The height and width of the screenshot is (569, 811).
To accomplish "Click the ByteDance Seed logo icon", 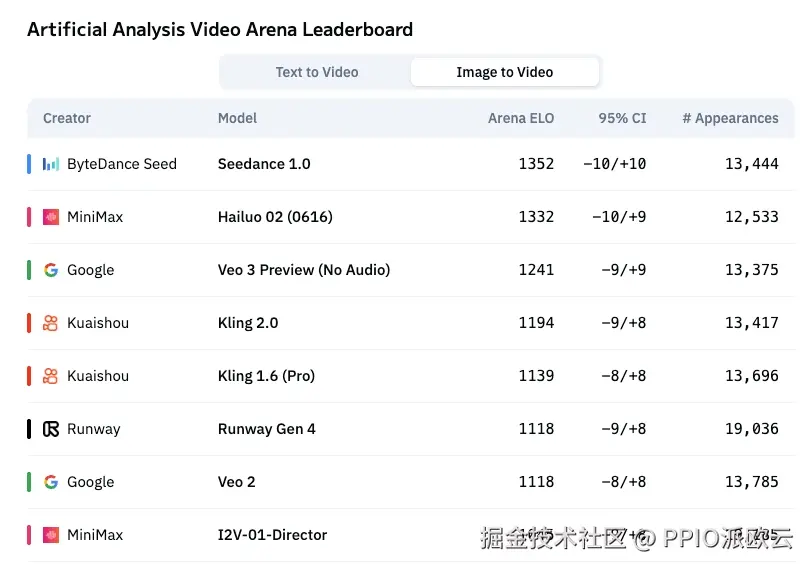I will click(51, 164).
